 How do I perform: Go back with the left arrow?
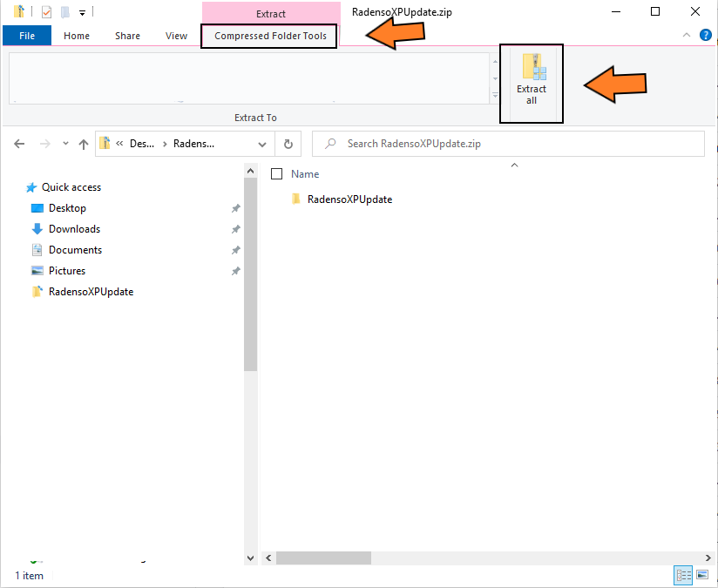tap(19, 144)
